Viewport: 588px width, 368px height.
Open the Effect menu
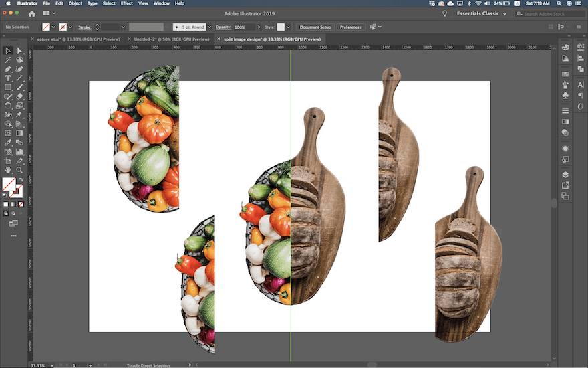pyautogui.click(x=126, y=3)
